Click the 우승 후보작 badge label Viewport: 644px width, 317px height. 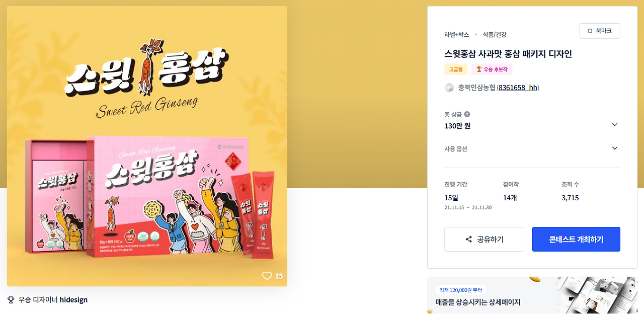[496, 69]
